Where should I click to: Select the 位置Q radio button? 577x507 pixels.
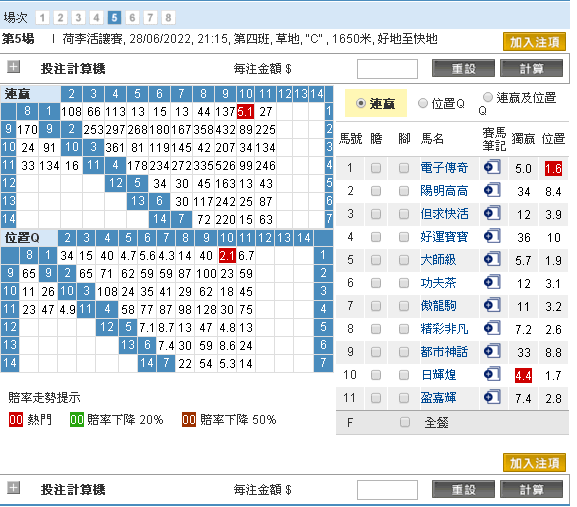[x=423, y=103]
